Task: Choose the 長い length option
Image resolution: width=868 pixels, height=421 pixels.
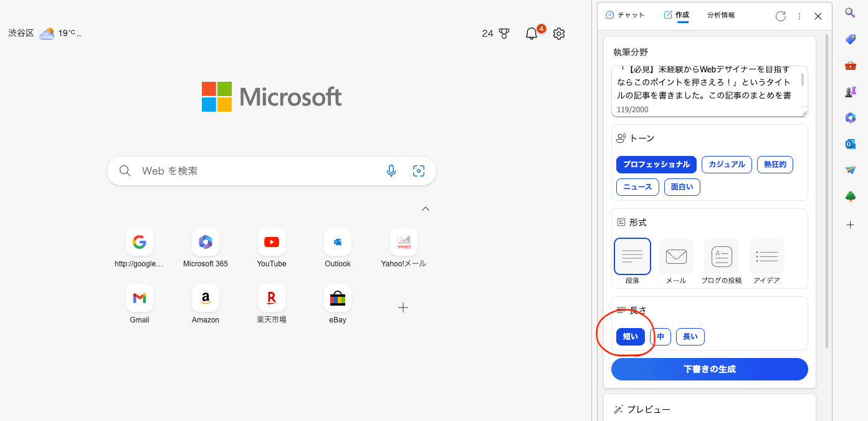Action: point(690,337)
